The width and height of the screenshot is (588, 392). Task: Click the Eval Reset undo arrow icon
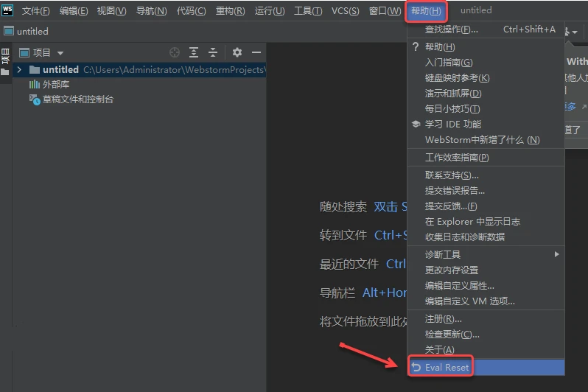click(416, 367)
